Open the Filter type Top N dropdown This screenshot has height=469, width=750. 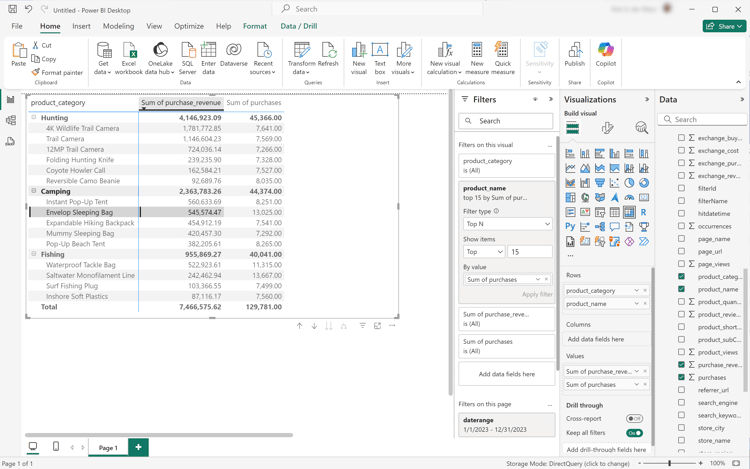coord(507,224)
